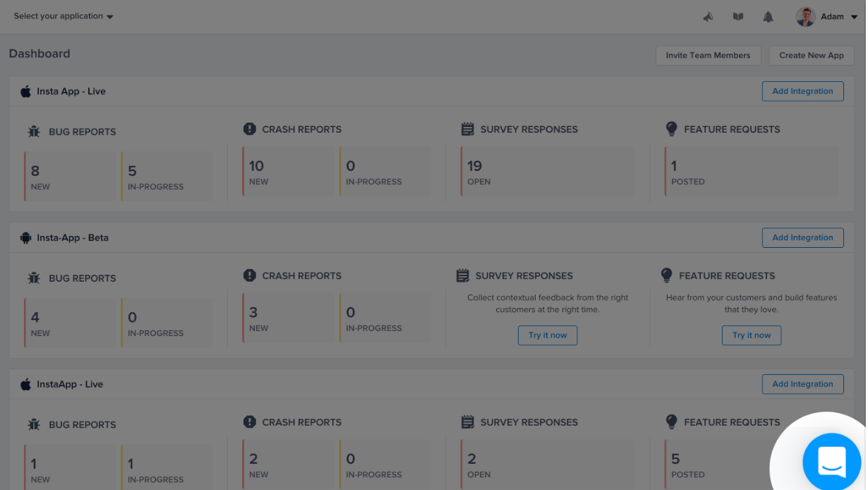Click the InstaApp - Live title

(70, 384)
